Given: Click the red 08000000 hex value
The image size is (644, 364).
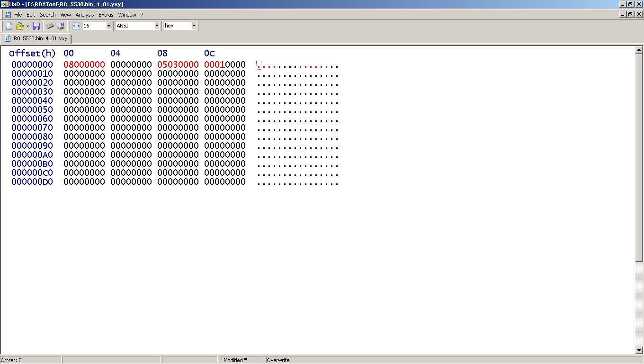Looking at the screenshot, I should (x=84, y=64).
